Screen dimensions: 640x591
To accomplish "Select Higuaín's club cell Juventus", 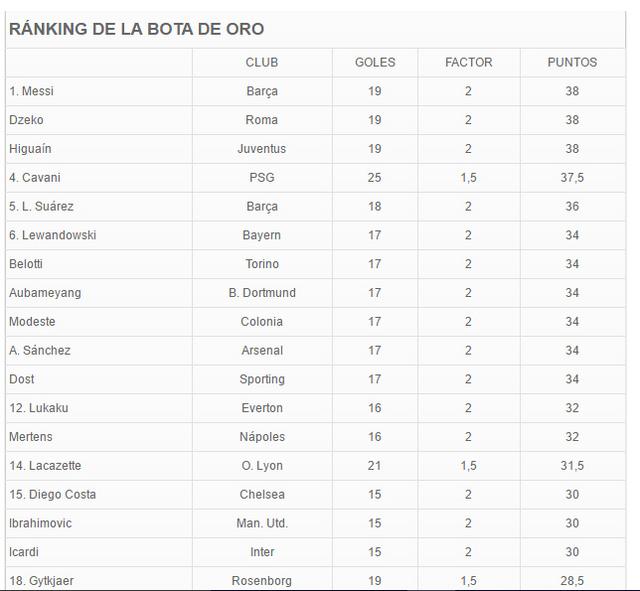I will 262,149.
